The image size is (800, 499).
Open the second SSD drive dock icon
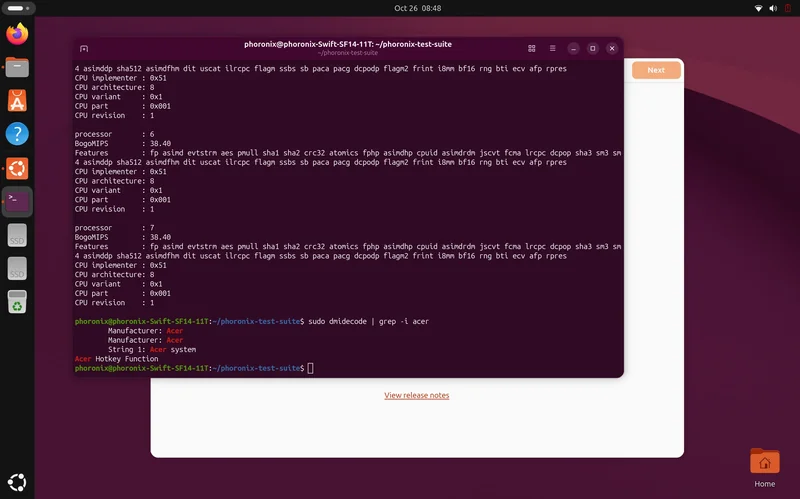point(17,268)
